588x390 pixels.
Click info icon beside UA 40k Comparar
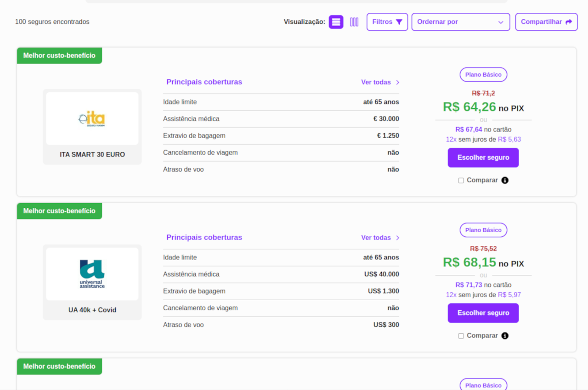pos(505,336)
